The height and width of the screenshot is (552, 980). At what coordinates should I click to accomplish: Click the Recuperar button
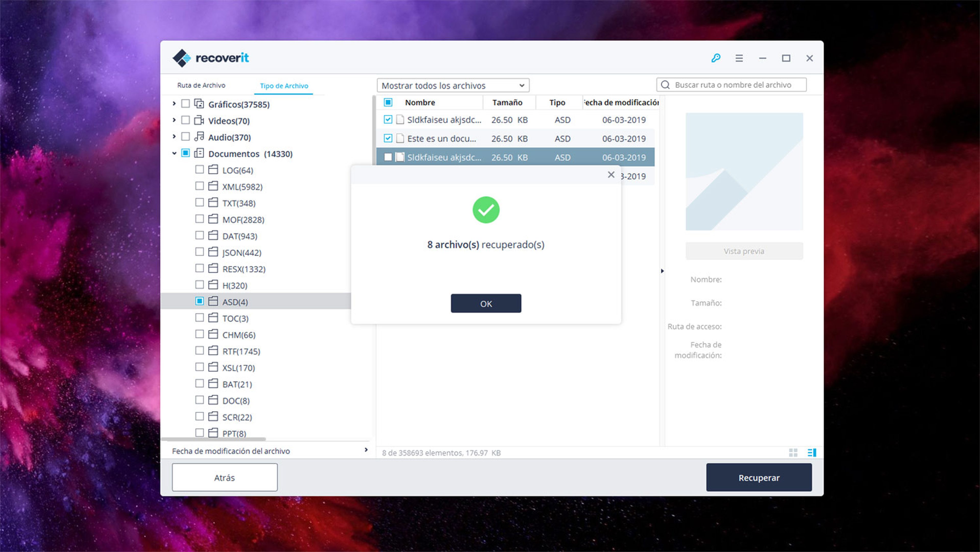759,477
